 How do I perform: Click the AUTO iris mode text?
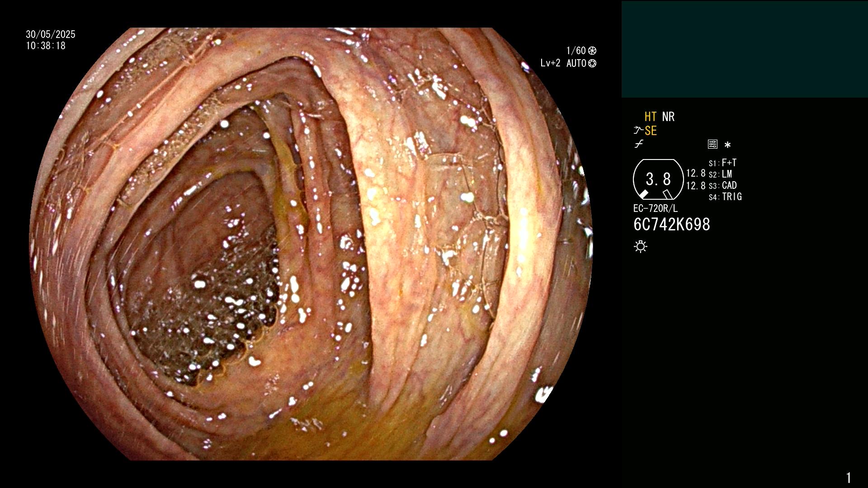click(576, 63)
